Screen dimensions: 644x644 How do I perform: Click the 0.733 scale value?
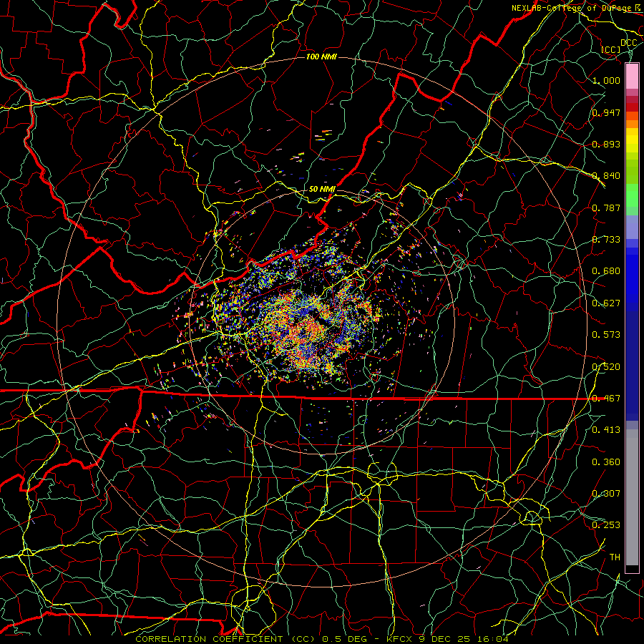tap(606, 240)
